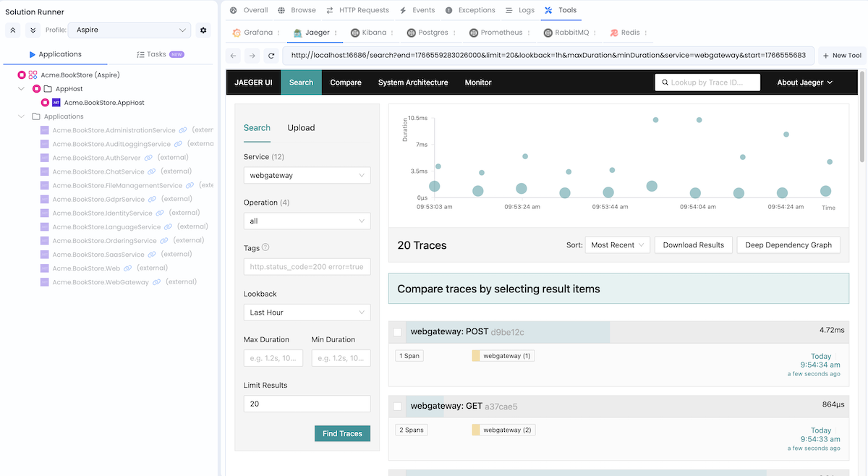Switch to the Postgres tool tab
868x476 pixels.
pos(427,33)
